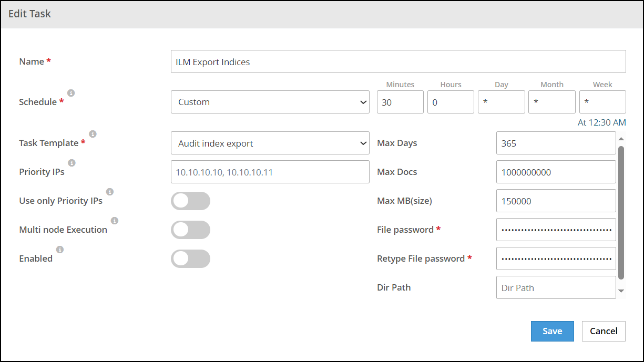644x362 pixels.
Task: Cancel editing the task
Action: click(x=604, y=331)
